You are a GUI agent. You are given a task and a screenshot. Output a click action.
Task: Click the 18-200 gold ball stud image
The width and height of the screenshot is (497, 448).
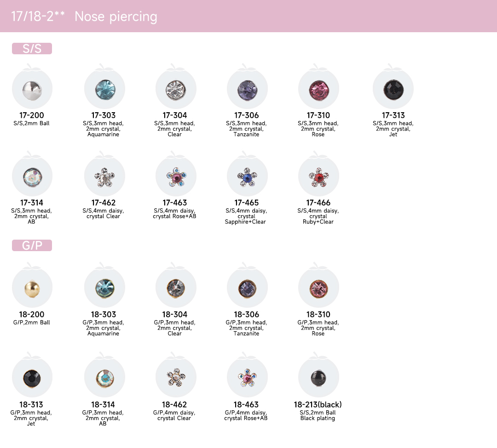click(32, 287)
